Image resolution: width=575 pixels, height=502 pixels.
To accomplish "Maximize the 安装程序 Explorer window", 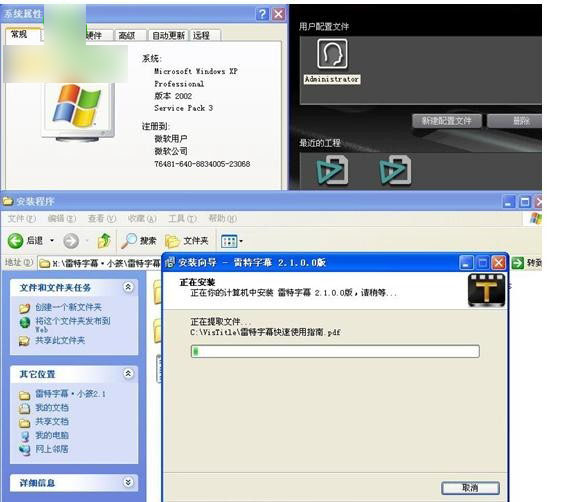I will [525, 202].
